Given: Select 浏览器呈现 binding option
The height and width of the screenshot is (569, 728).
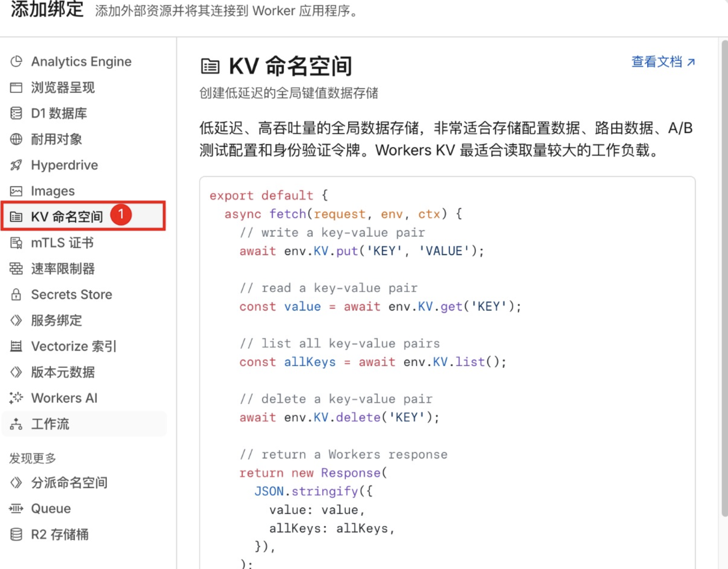Looking at the screenshot, I should 84,87.
